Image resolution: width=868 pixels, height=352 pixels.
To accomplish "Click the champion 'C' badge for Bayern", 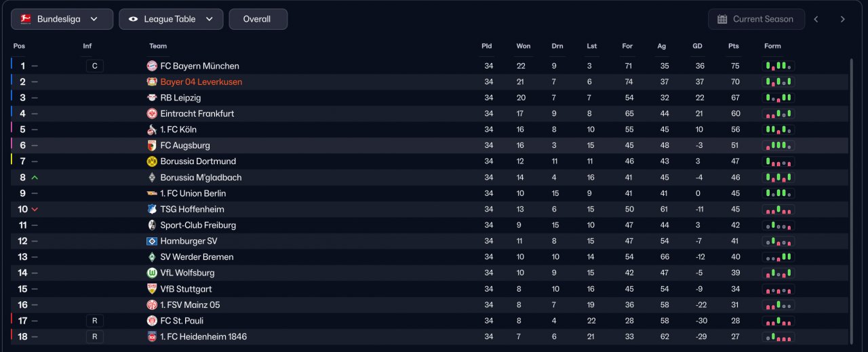I will click(x=95, y=66).
